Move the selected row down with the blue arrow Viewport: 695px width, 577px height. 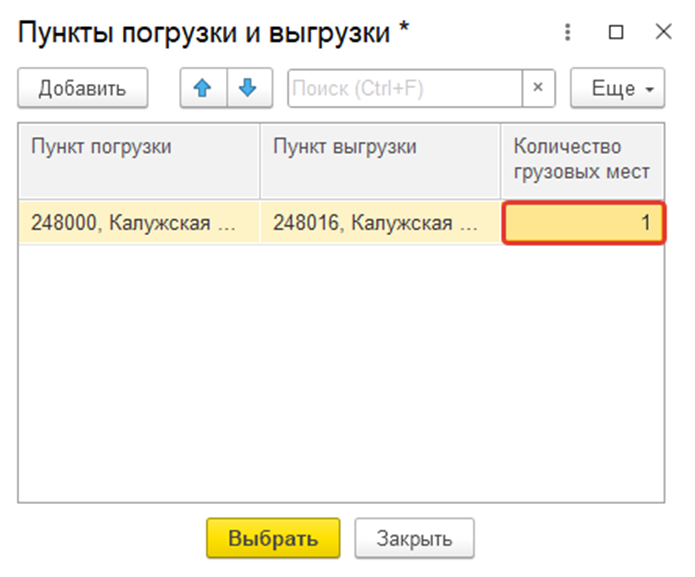pos(250,88)
